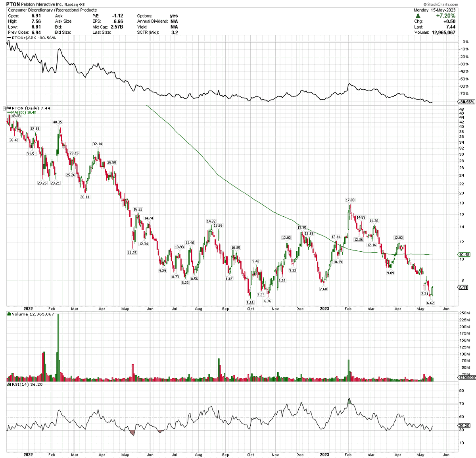Screen dimensions: 476x458
Task: Click the SCTR (Mid) value 3.2
Action: [175, 33]
